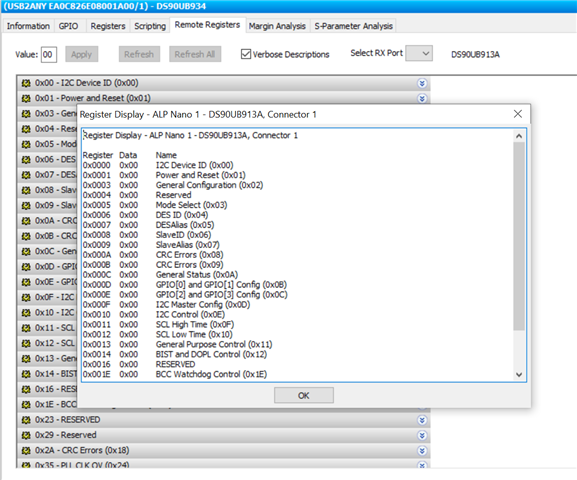Click the chip icon on the 0x13 row
The width and height of the screenshot is (577, 480).
pos(26,359)
